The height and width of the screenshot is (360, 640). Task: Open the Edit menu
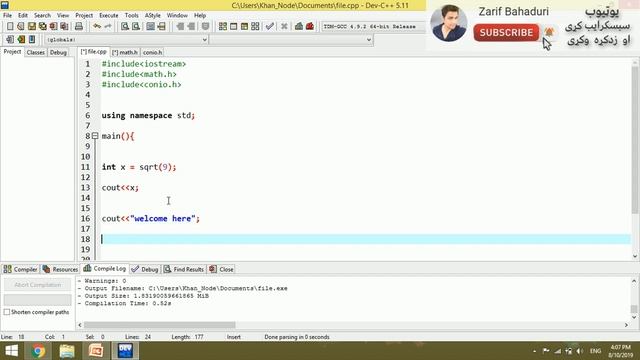click(23, 16)
